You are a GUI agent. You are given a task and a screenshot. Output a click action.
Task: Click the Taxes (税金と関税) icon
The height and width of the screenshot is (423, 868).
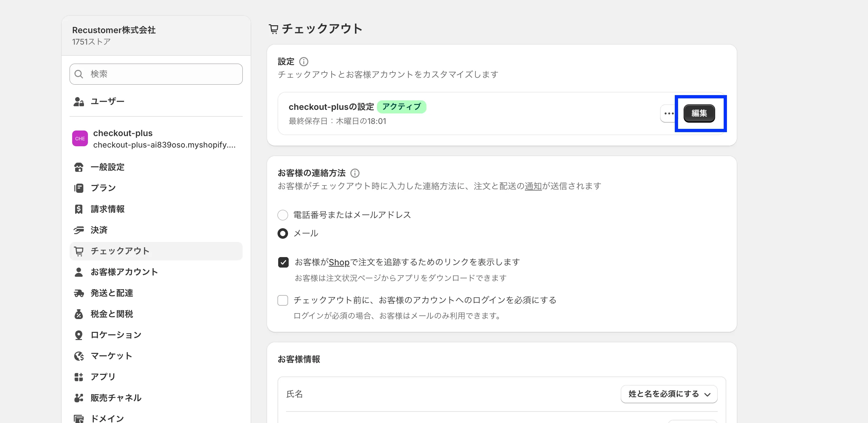78,314
